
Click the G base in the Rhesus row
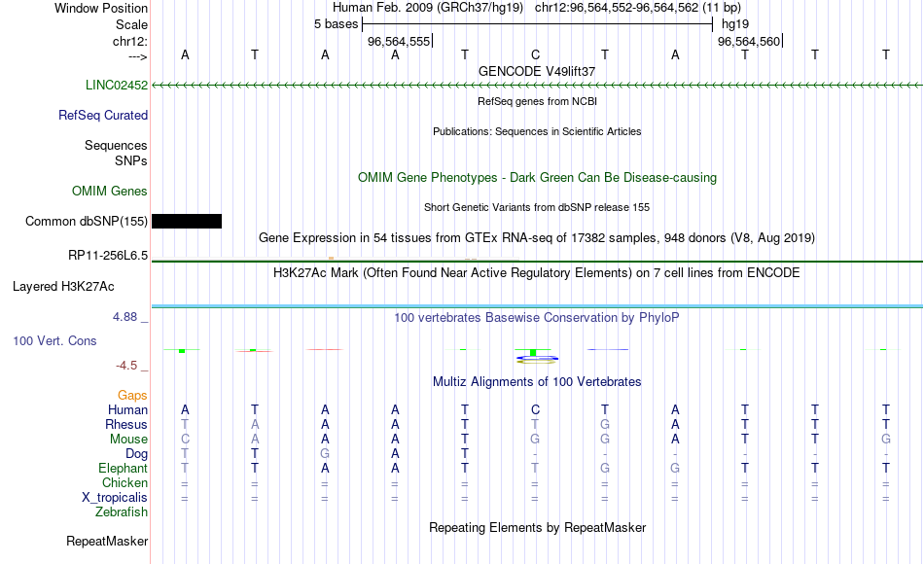click(x=605, y=424)
